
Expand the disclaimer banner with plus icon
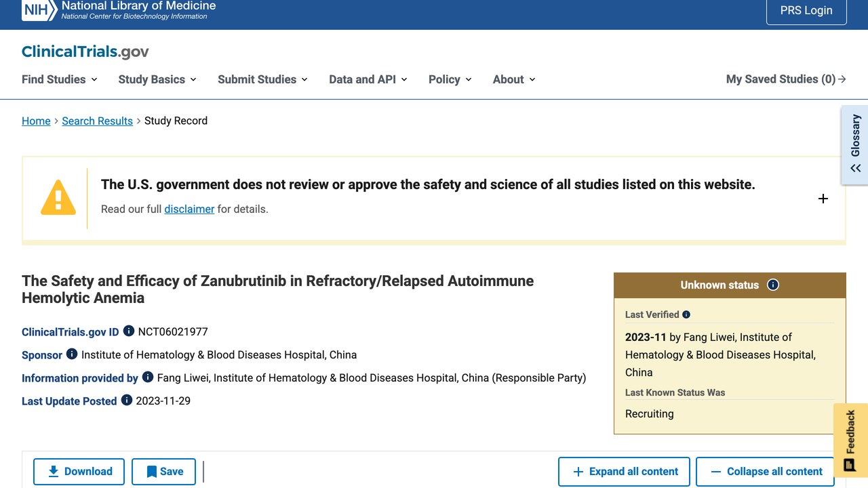tap(823, 199)
